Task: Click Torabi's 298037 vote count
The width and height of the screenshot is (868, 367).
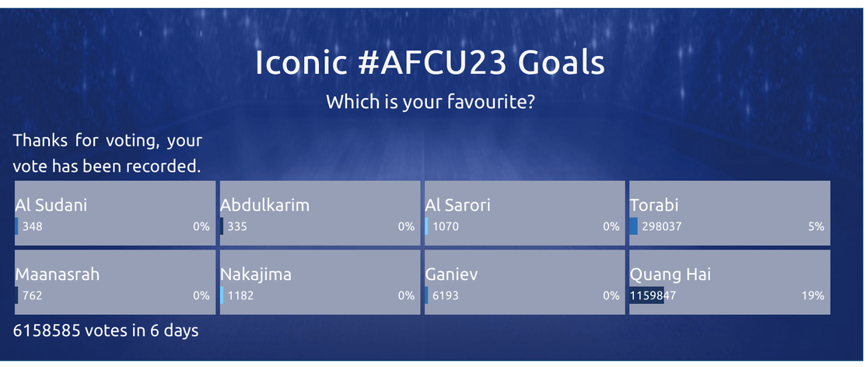Action: pos(662,226)
